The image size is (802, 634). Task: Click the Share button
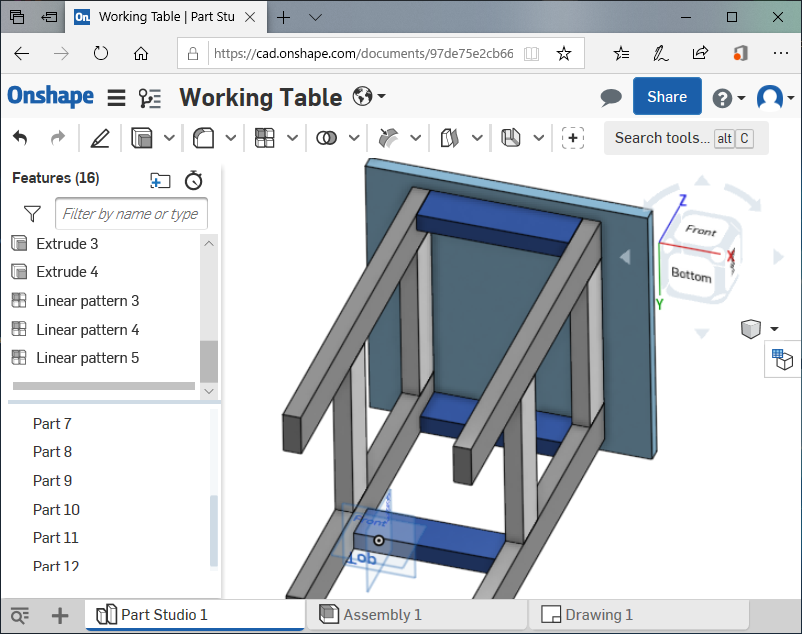pos(667,96)
